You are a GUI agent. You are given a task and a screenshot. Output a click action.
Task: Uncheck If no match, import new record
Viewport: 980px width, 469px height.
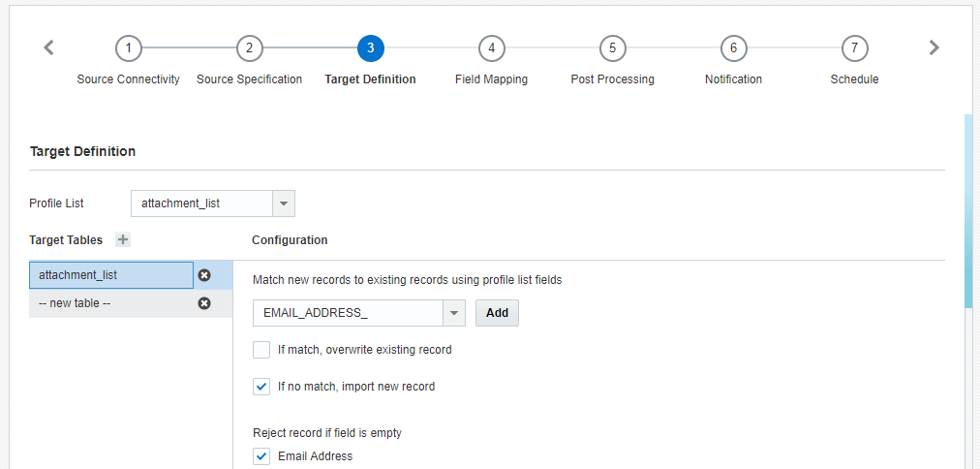point(261,387)
